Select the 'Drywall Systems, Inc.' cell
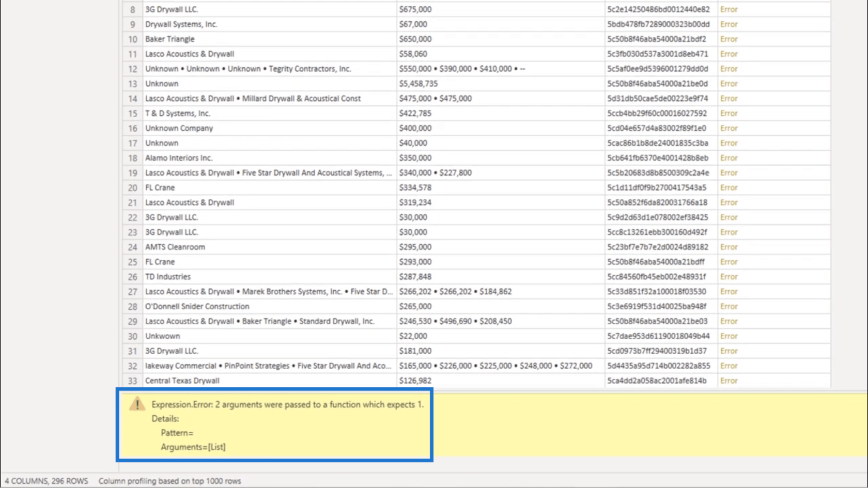Viewport: 868px width, 488px height. pyautogui.click(x=270, y=24)
